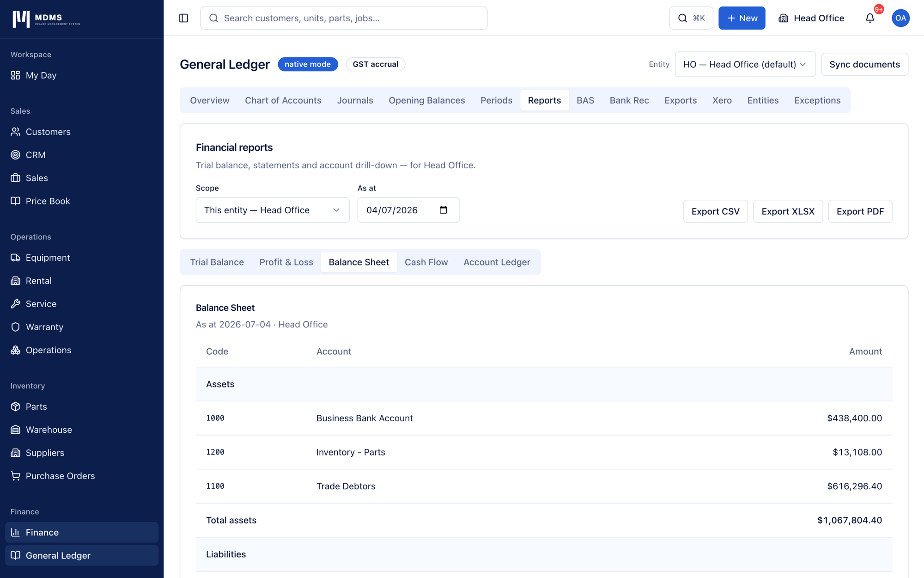Click the Warranty shield icon
924x578 pixels.
coord(16,327)
